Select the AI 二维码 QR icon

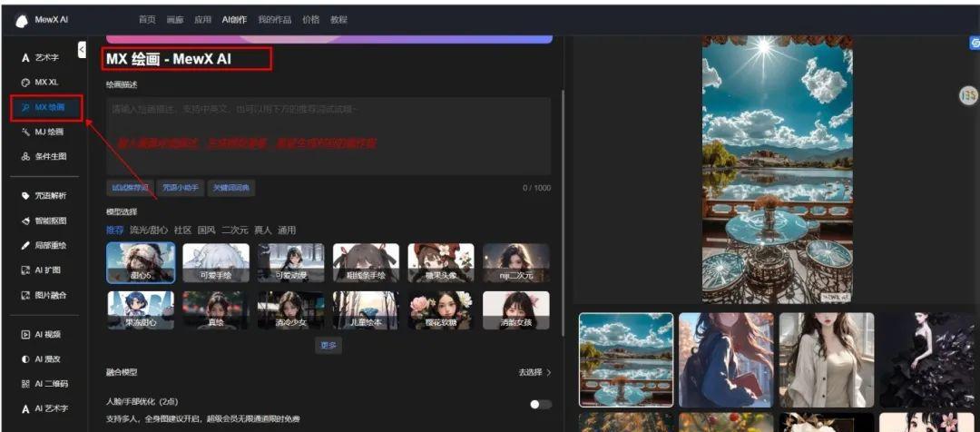click(x=25, y=384)
